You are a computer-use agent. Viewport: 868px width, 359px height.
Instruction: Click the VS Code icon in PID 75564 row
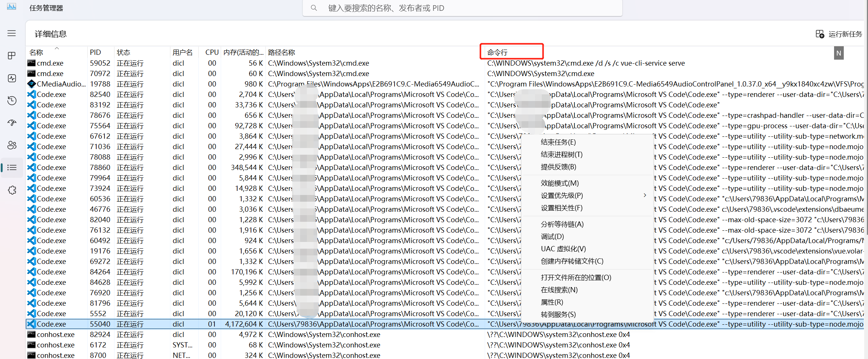pos(31,126)
